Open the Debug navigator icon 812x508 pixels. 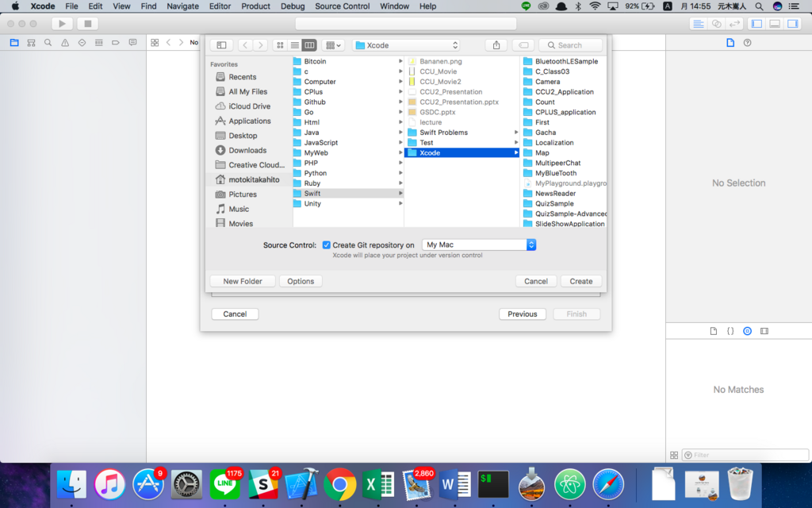(98, 43)
